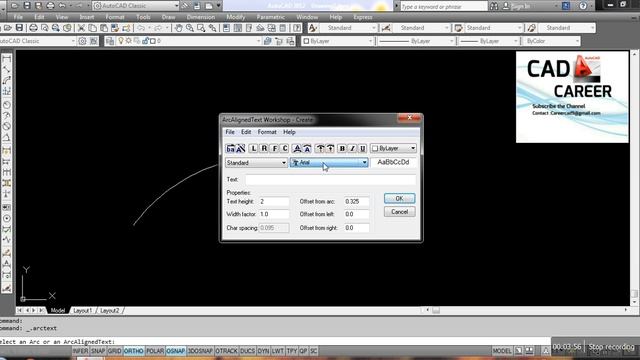Toggle Bold formatting in ArcAlignedText dialog
The width and height of the screenshot is (640, 360).
coord(342,149)
